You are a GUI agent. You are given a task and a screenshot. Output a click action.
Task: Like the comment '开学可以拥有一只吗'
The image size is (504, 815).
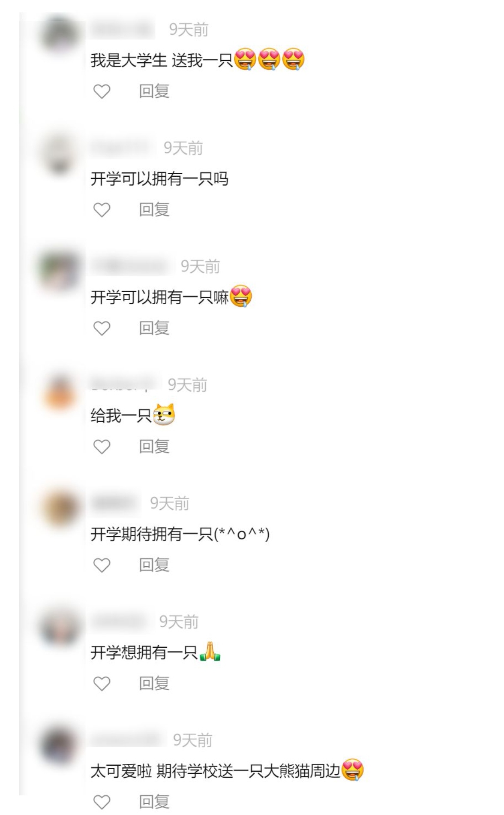102,210
